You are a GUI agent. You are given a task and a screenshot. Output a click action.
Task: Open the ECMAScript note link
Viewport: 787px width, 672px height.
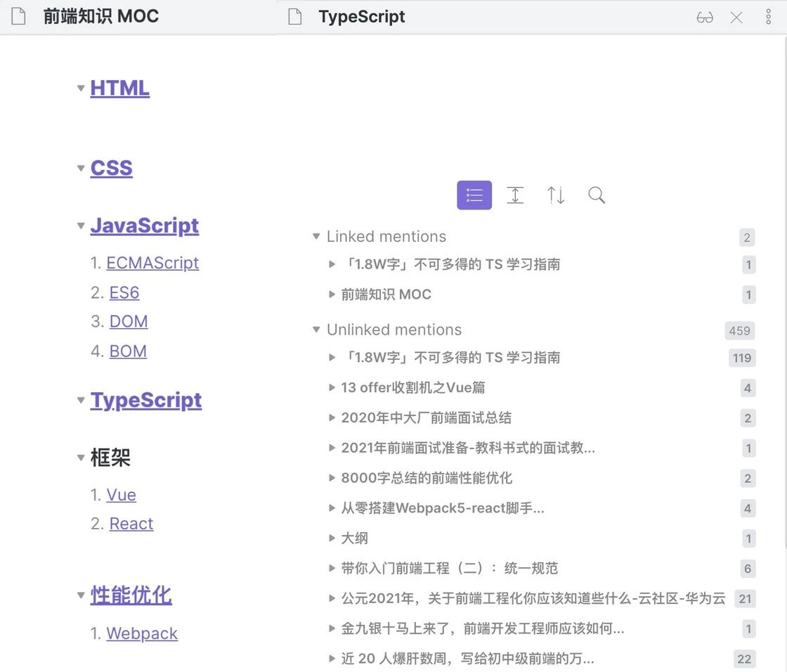[152, 263]
